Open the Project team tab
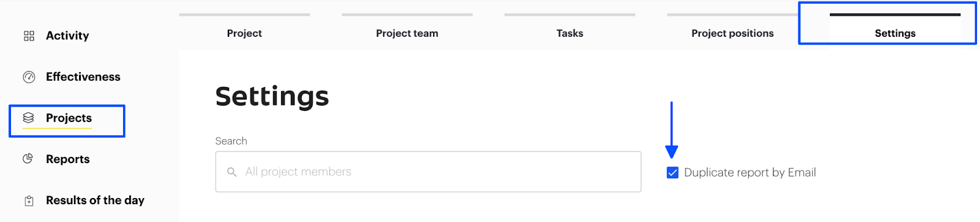The width and height of the screenshot is (980, 222). point(407,33)
